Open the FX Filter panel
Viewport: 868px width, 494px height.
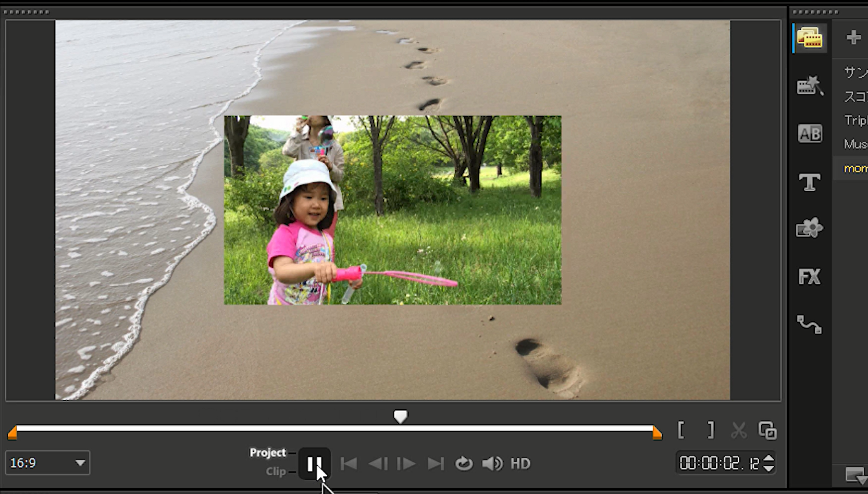point(809,277)
